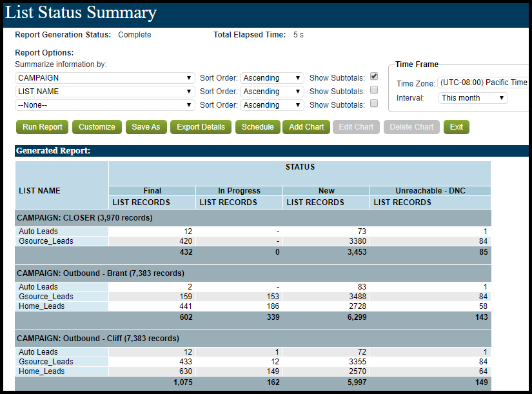Open the Schedule button

(257, 127)
